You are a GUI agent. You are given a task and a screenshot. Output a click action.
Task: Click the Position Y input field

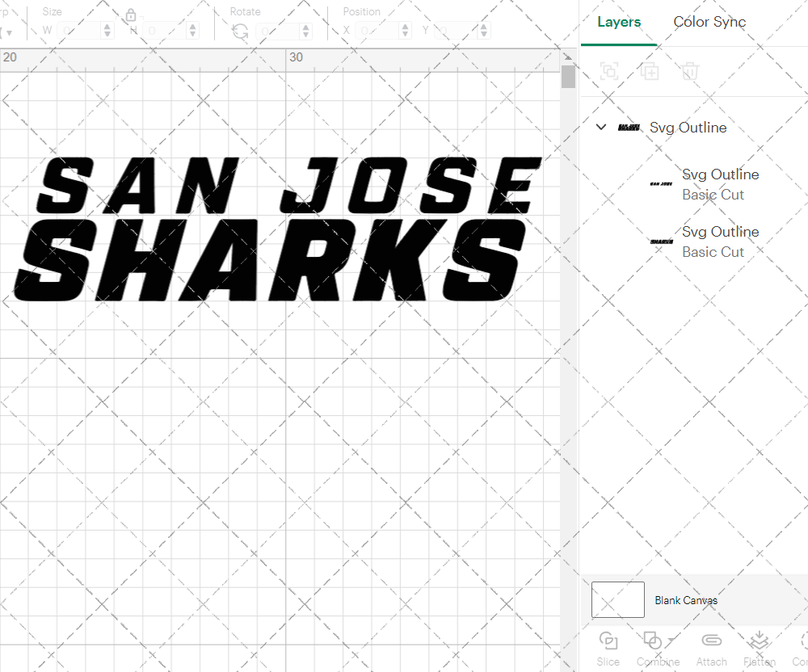(456, 31)
